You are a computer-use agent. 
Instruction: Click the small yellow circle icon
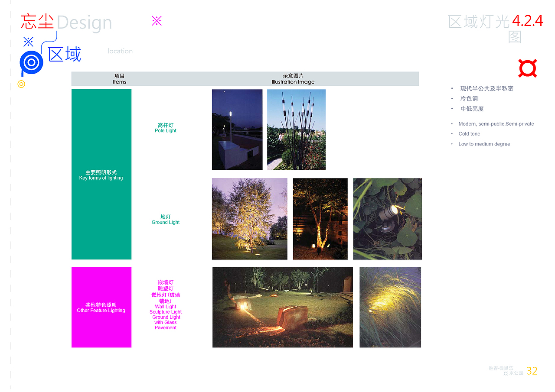(x=21, y=84)
